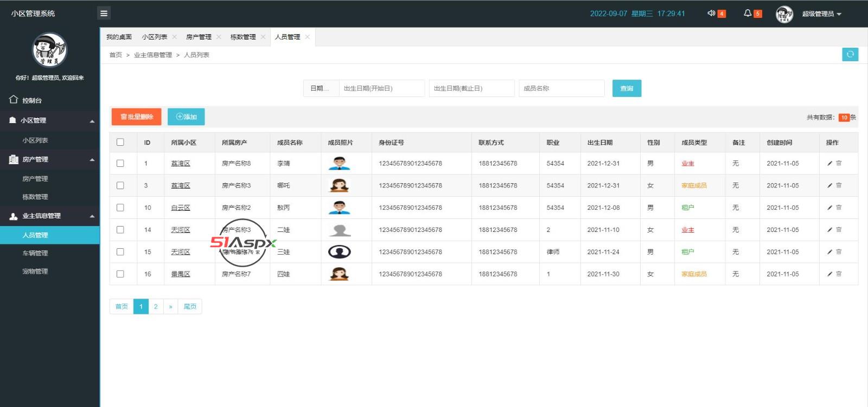Toggle the sidebar hamburger menu button
Screen dimensions: 868x407
click(104, 13)
